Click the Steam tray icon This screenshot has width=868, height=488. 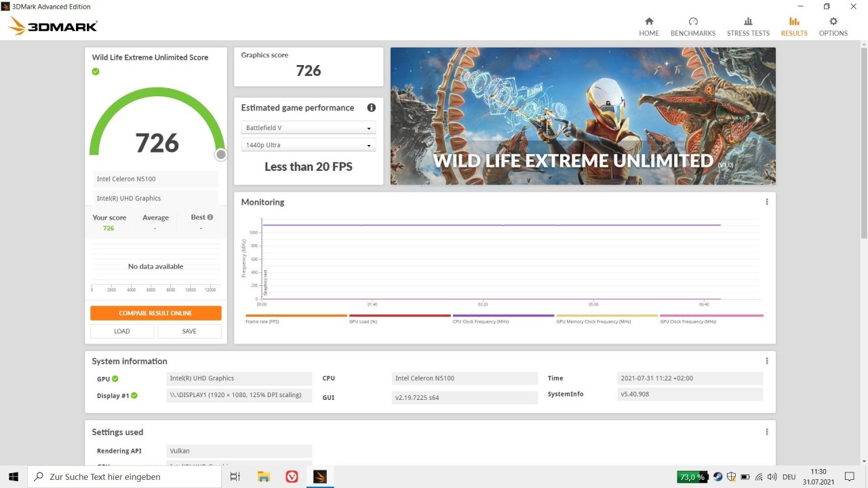[x=718, y=477]
